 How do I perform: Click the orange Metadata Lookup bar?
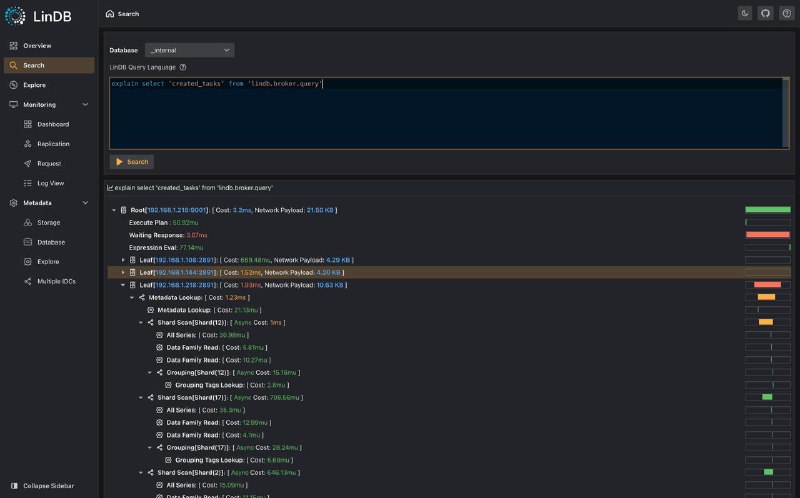766,297
